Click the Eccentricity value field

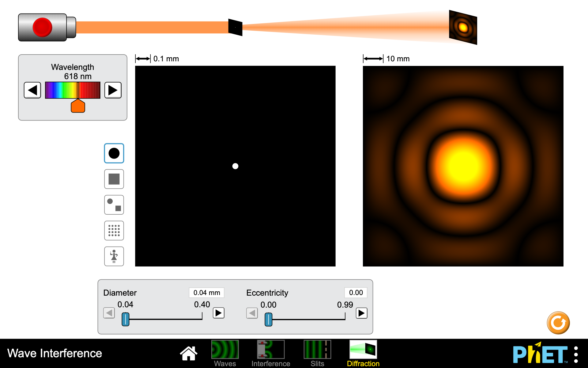point(356,293)
